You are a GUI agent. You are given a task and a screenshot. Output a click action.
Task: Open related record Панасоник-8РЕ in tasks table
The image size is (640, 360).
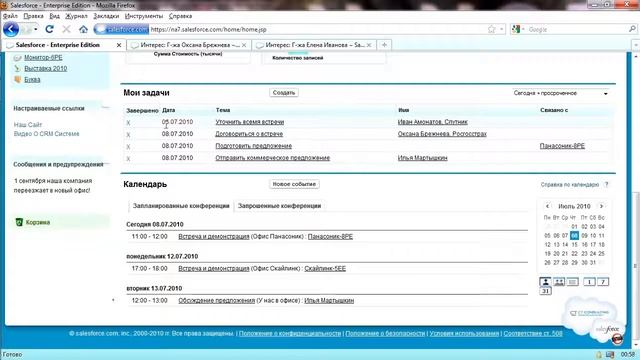(562, 146)
